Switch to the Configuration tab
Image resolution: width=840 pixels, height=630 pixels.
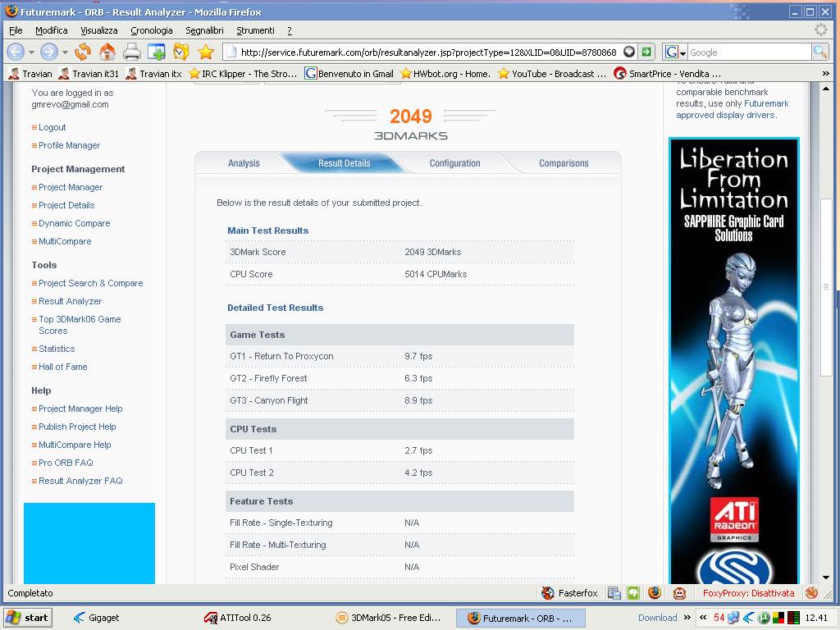click(x=454, y=163)
